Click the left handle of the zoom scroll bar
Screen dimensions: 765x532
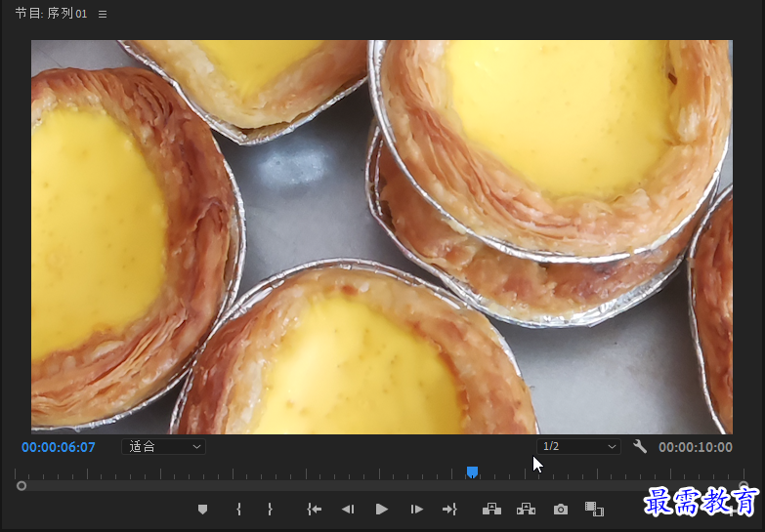pyautogui.click(x=21, y=486)
